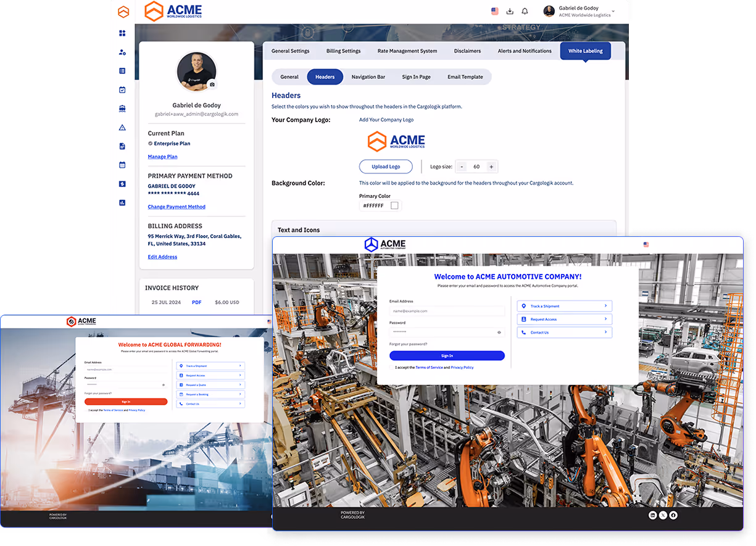This screenshot has width=756, height=546.
Task: Open the PDF link for 25 JUL 2024 invoice
Action: 196,302
